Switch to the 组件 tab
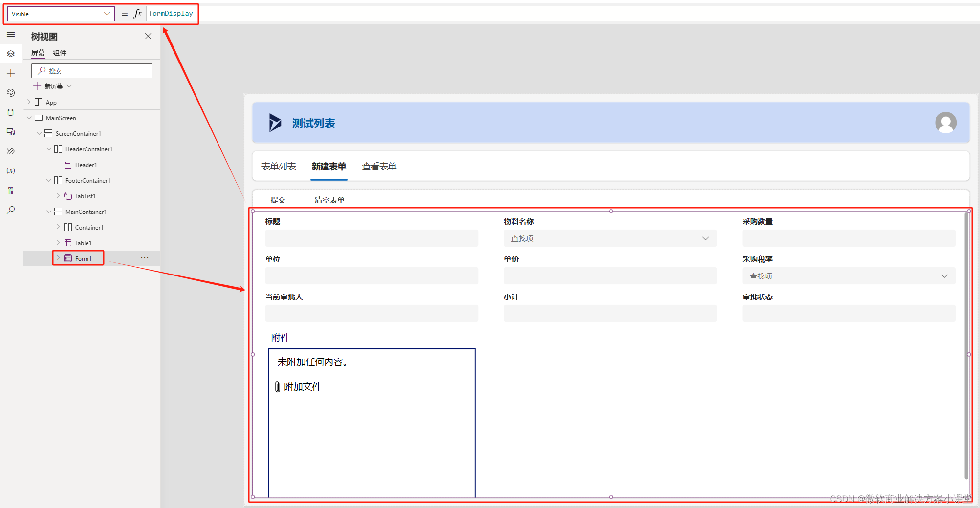This screenshot has height=508, width=980. (x=60, y=53)
